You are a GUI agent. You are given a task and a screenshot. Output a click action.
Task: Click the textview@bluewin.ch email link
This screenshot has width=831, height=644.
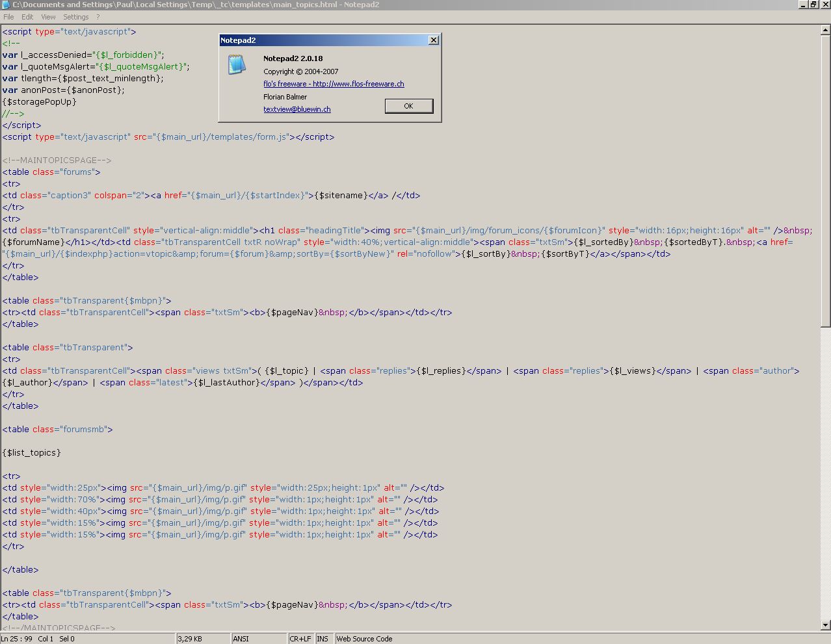[297, 109]
